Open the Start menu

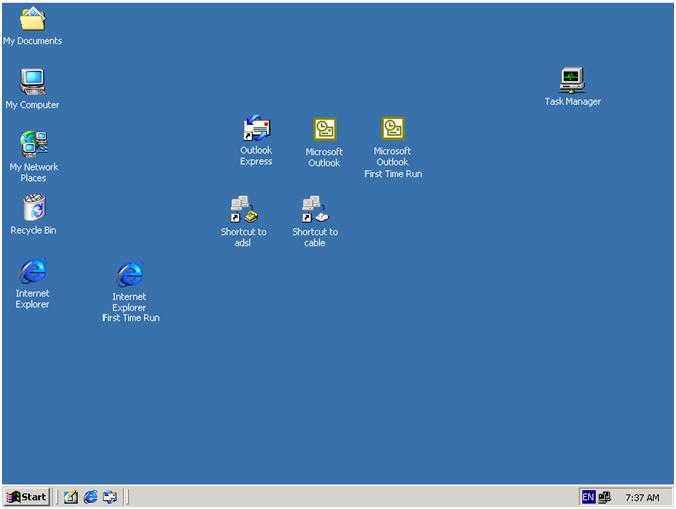[27, 497]
